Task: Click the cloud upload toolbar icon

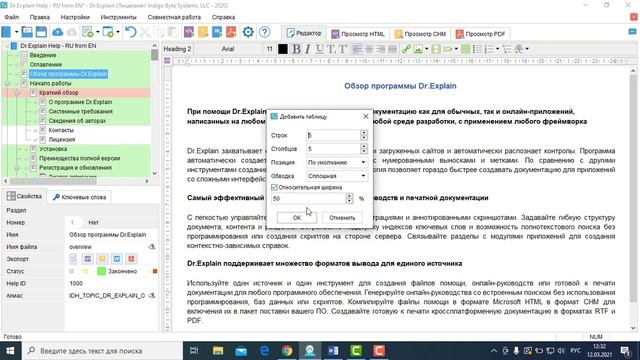Action: point(58,32)
